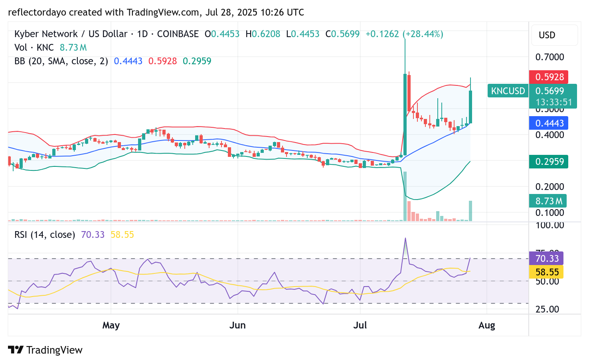Viewport: 589px width, 364px height.
Task: Click the red 0.5928 value in BB legend
Action: (x=162, y=61)
